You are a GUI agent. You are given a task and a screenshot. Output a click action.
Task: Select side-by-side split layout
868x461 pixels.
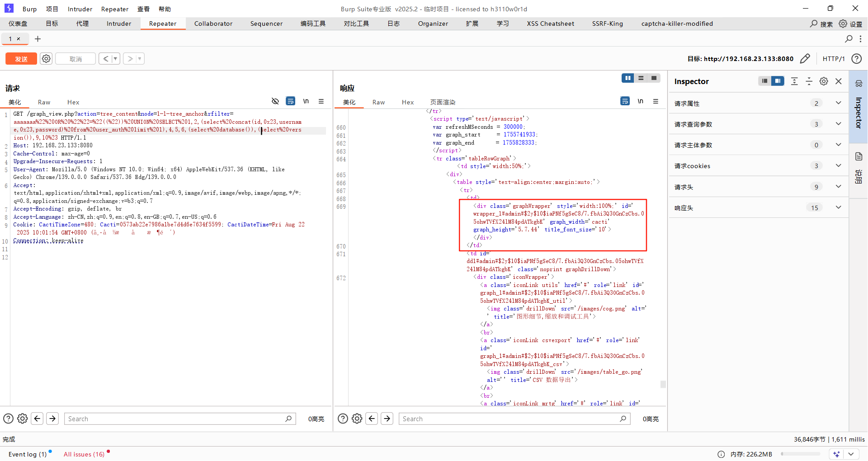627,78
